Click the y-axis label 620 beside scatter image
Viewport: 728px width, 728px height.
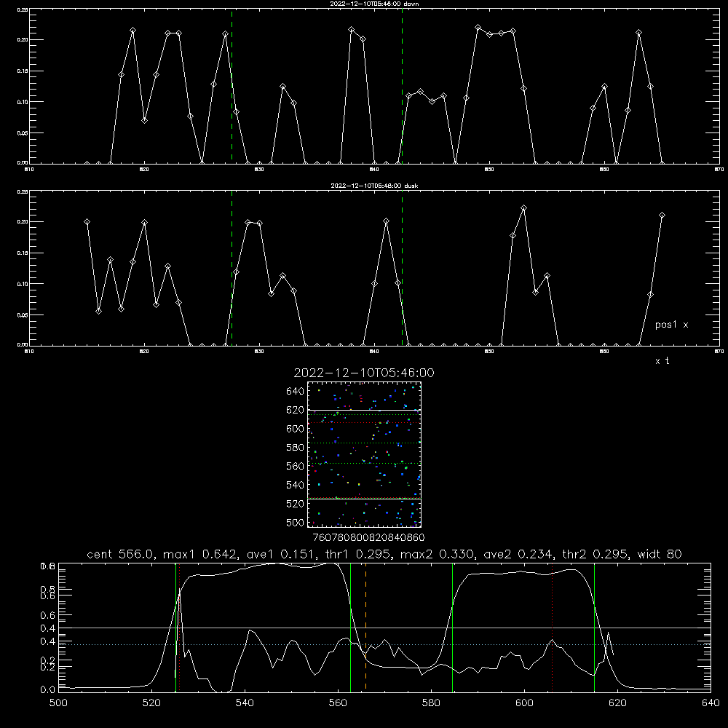click(296, 410)
